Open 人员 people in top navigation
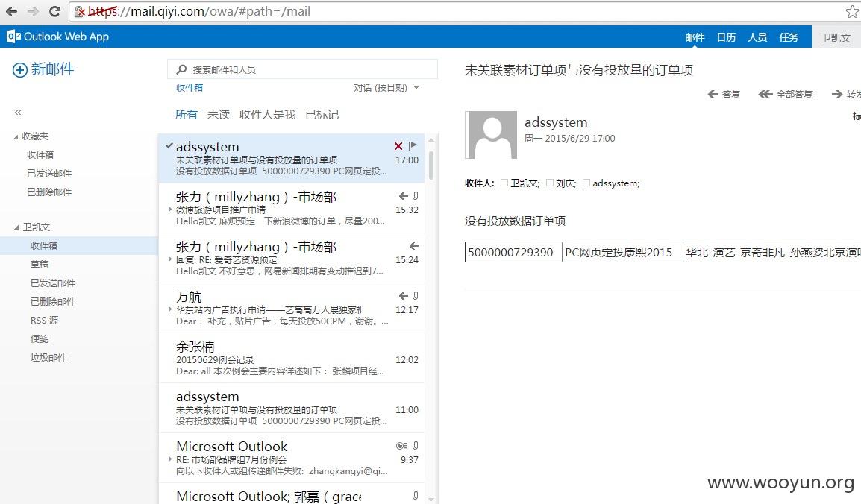 [757, 37]
